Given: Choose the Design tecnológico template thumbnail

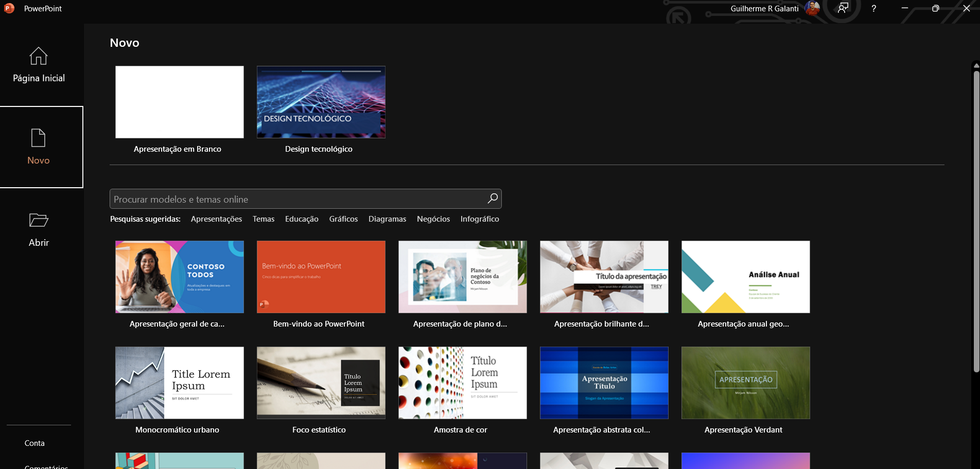Looking at the screenshot, I should coord(321,102).
